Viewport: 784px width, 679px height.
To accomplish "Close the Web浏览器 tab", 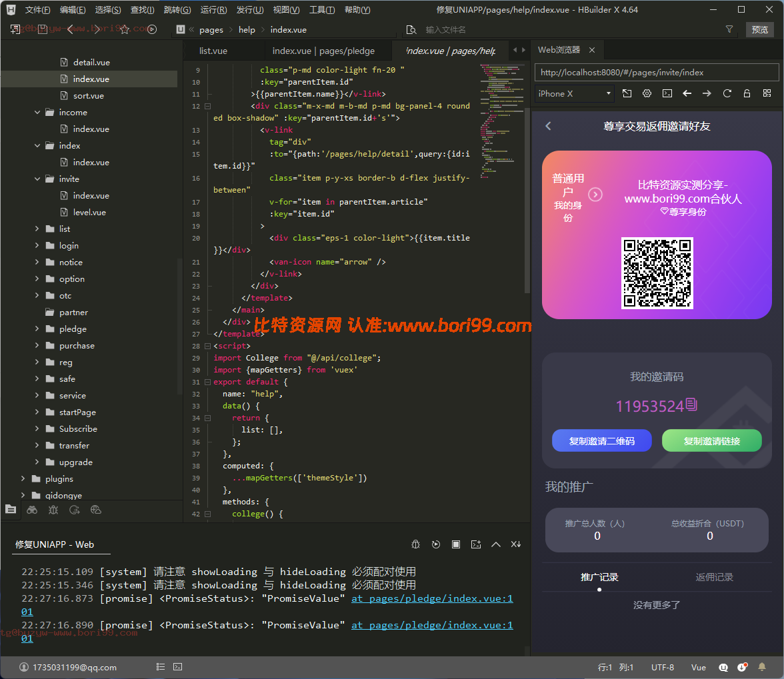I will 592,50.
